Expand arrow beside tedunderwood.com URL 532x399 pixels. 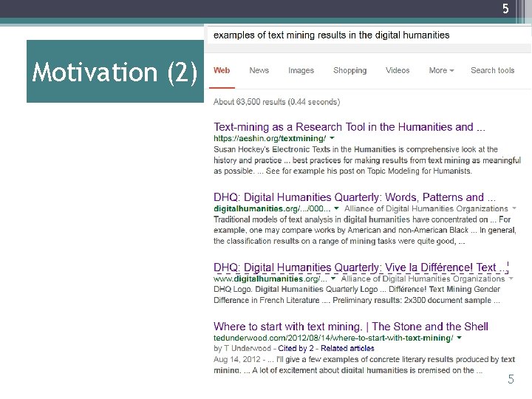coord(459,338)
